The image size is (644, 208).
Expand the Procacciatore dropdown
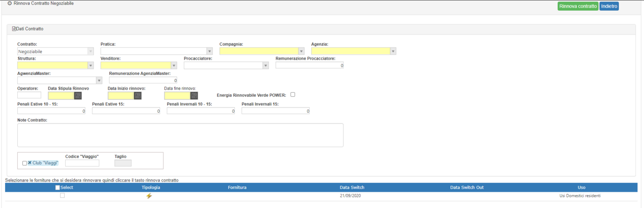226,65
